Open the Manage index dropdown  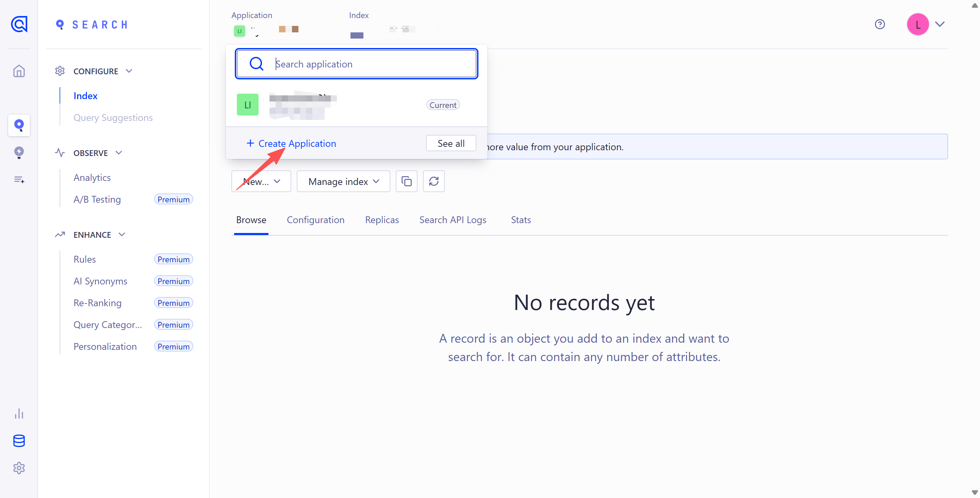tap(343, 182)
